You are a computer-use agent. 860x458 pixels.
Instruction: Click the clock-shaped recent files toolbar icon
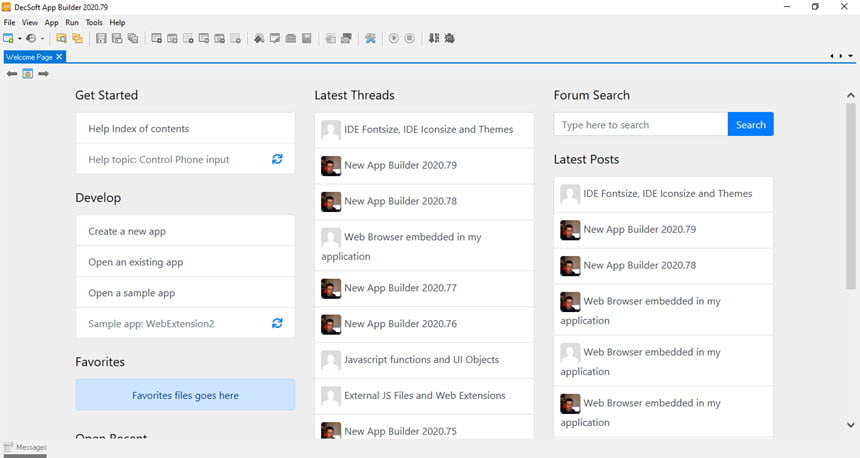point(31,38)
